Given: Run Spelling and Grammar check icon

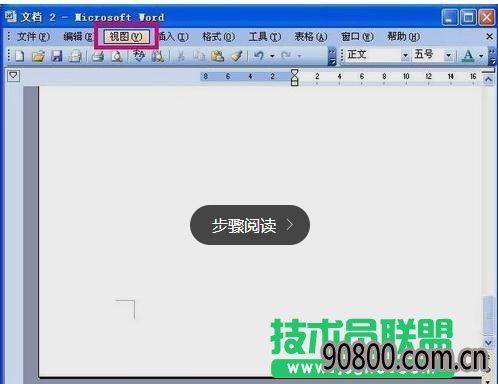Looking at the screenshot, I should click(139, 56).
